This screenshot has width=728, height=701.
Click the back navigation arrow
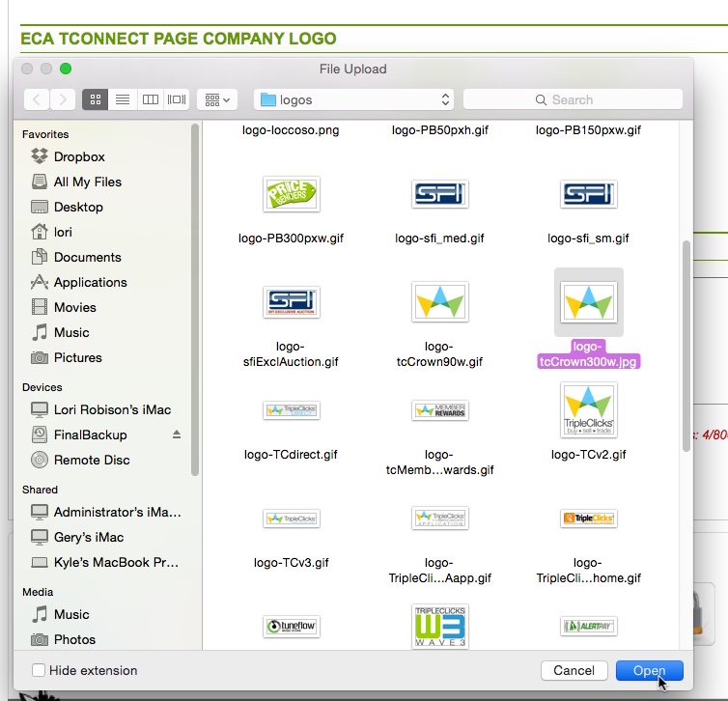tap(36, 99)
